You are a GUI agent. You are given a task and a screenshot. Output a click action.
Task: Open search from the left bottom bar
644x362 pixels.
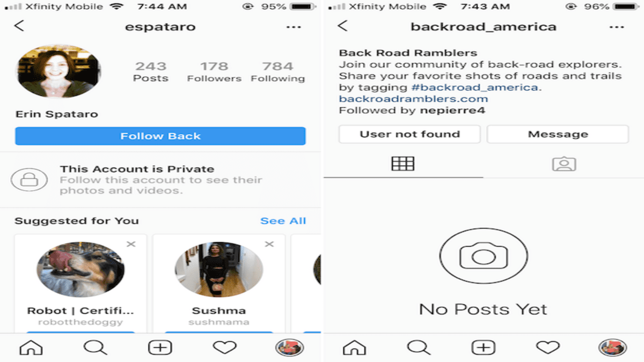[96, 348]
